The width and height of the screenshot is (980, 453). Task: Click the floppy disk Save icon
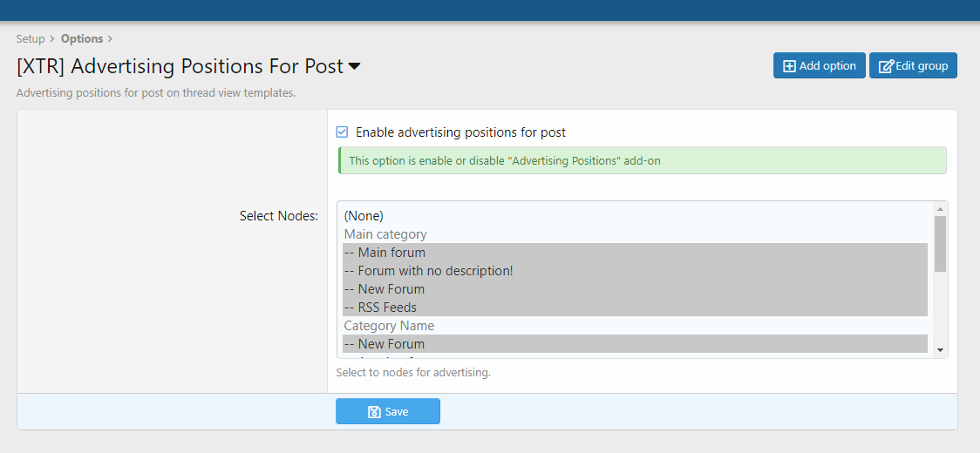click(374, 412)
